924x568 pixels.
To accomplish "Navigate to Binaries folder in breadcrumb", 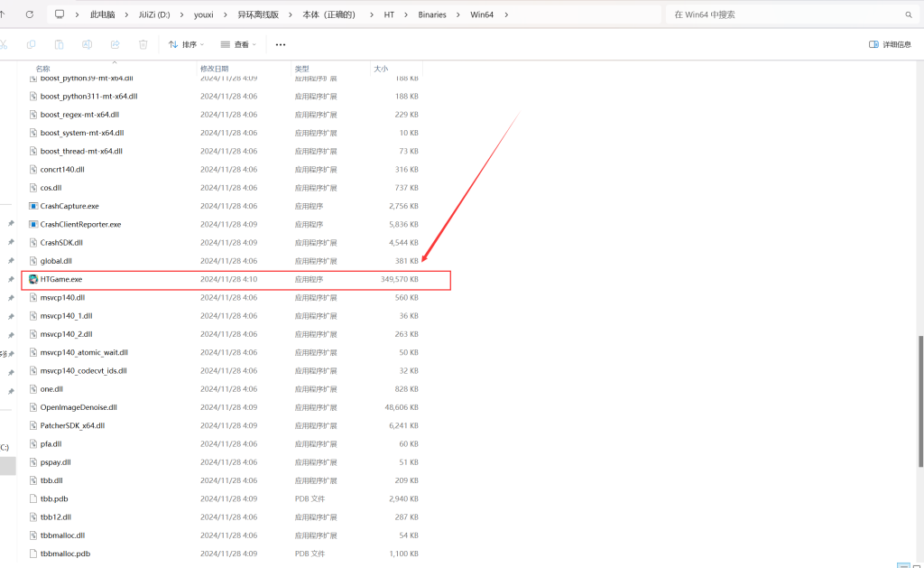I will tap(431, 14).
